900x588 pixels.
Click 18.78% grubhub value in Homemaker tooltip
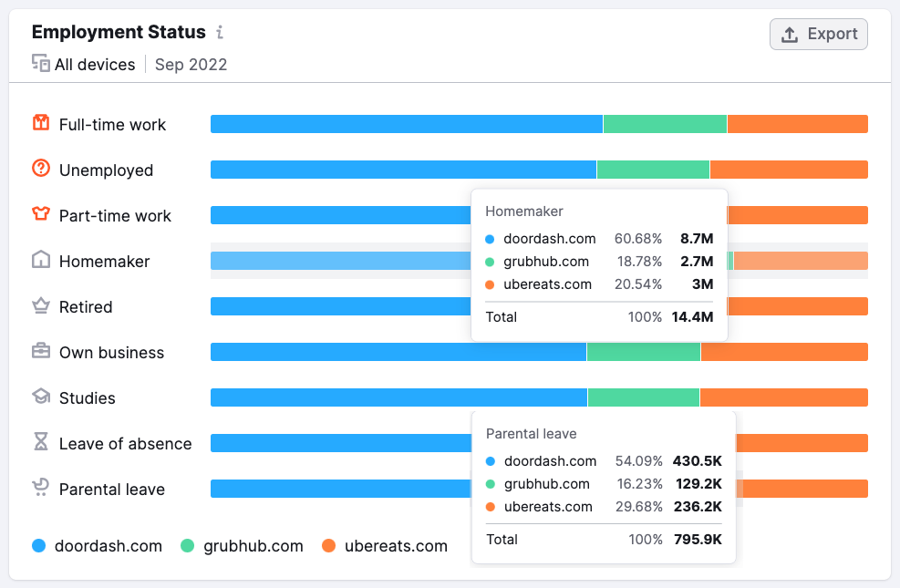click(639, 262)
